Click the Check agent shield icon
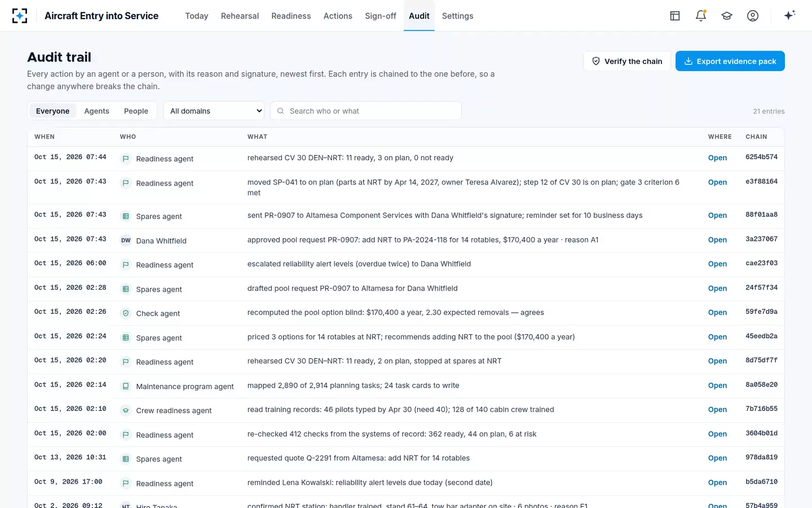This screenshot has height=508, width=812. tap(126, 313)
